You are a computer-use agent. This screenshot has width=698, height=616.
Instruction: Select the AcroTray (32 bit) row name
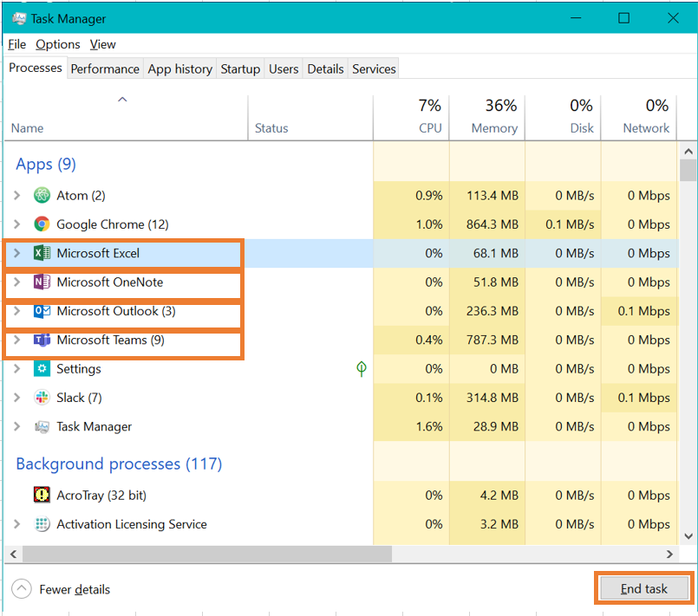(101, 495)
